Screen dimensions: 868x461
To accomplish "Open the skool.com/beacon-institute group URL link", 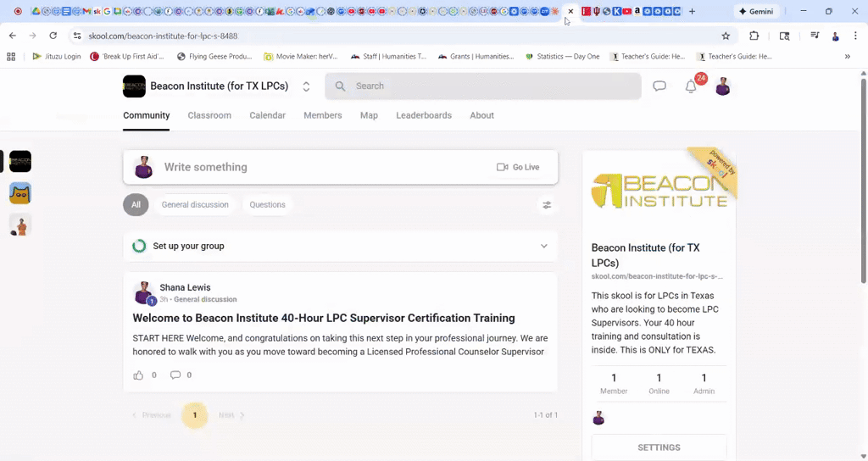I will (x=657, y=276).
